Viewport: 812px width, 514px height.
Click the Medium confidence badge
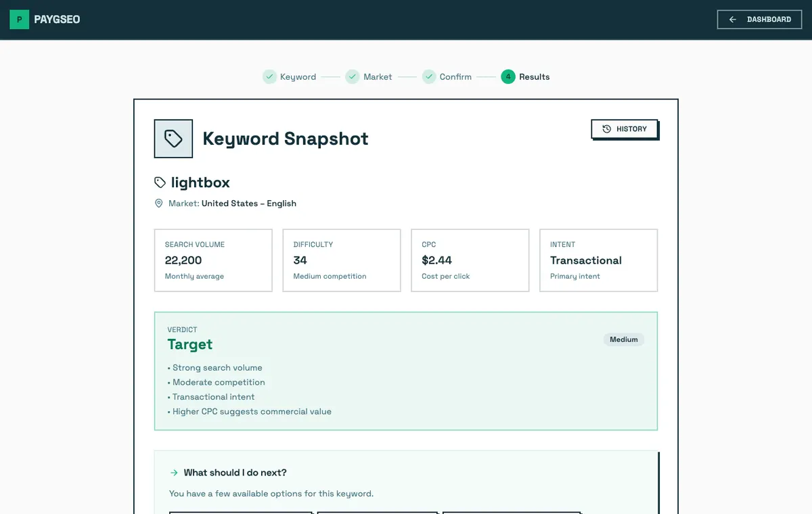(x=624, y=340)
